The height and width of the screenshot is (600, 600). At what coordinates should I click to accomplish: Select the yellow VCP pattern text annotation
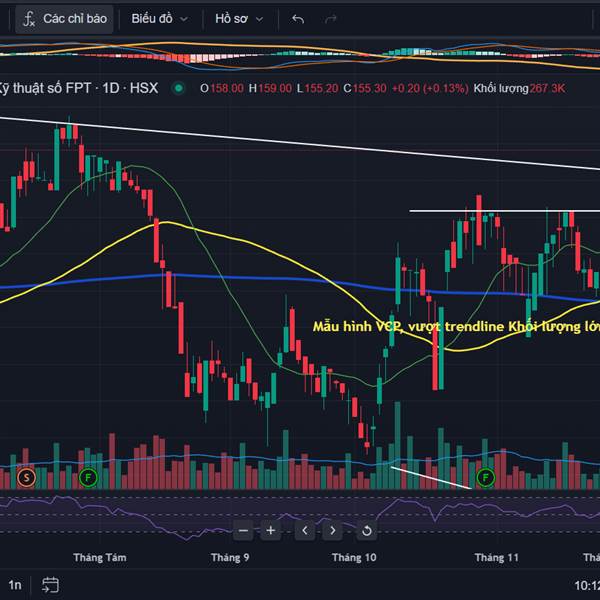[456, 326]
